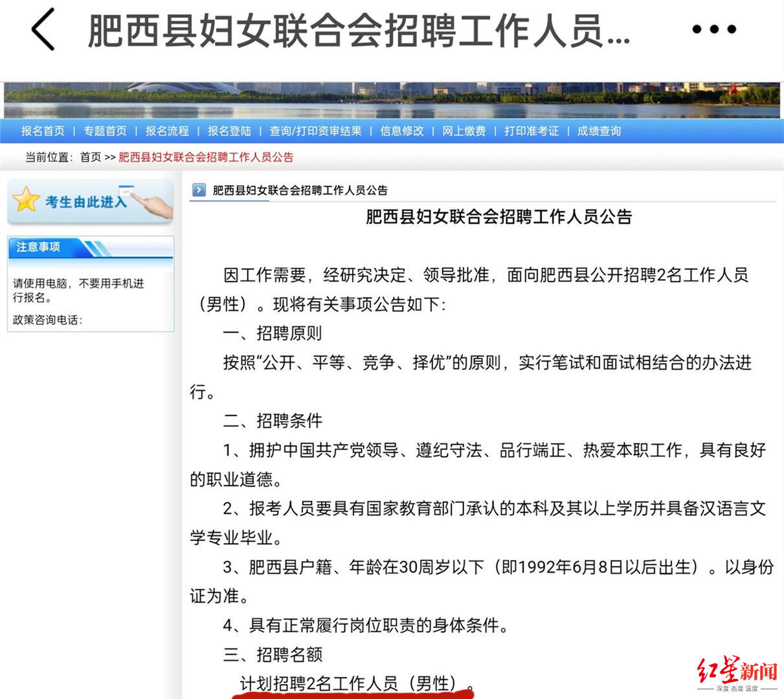Open the 网上缴费 page

coord(462,131)
